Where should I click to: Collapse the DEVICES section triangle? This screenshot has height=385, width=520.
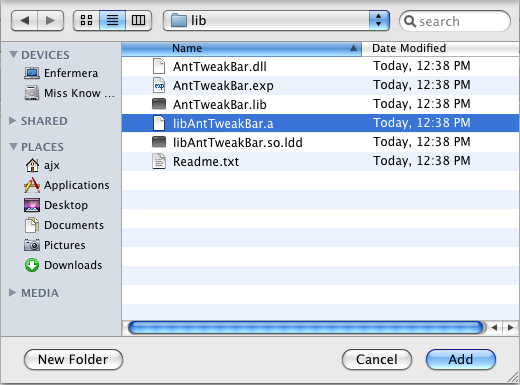(13, 54)
